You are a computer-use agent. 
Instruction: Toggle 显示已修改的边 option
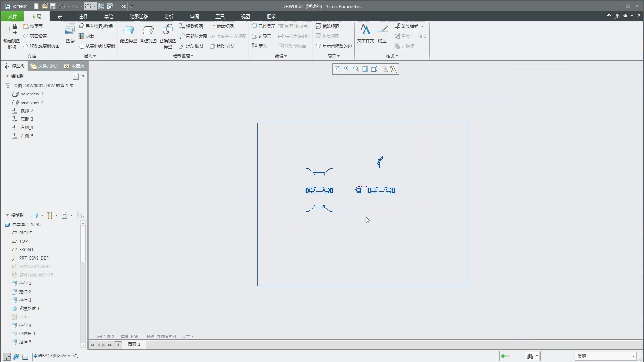(x=333, y=46)
